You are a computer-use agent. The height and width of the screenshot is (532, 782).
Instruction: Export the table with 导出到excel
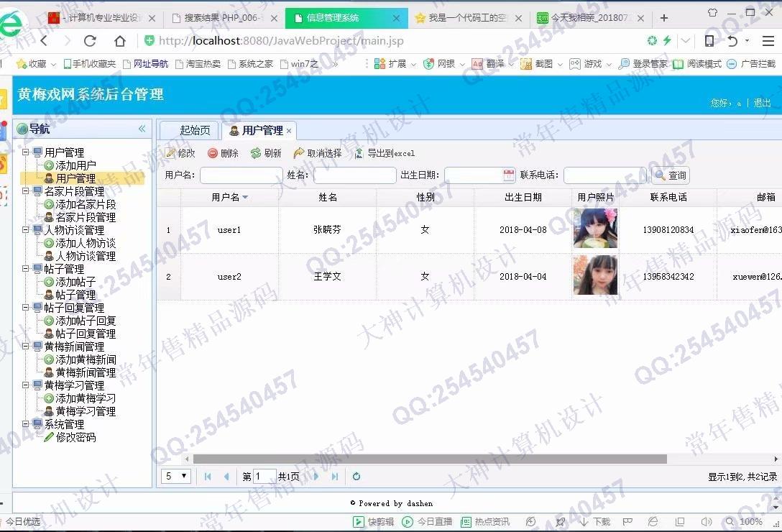[385, 153]
